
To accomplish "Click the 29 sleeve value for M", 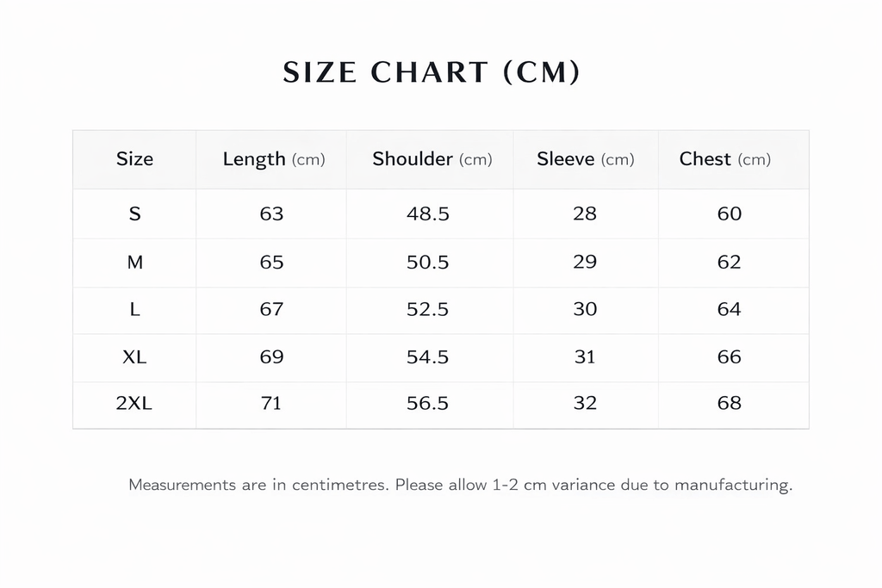I will tap(585, 262).
